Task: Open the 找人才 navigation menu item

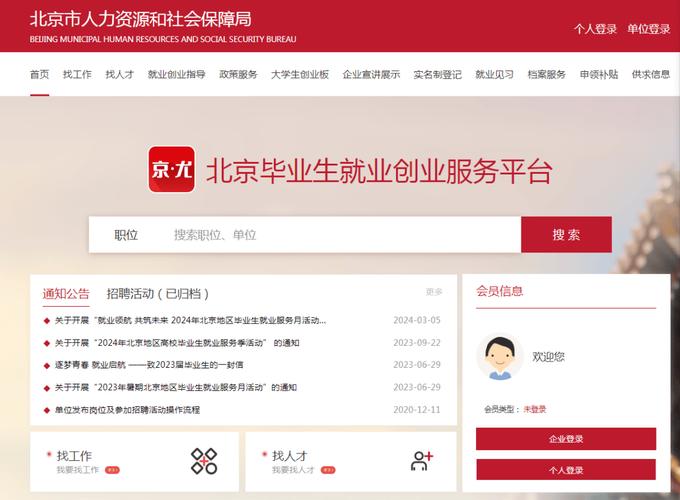Action: pyautogui.click(x=120, y=75)
